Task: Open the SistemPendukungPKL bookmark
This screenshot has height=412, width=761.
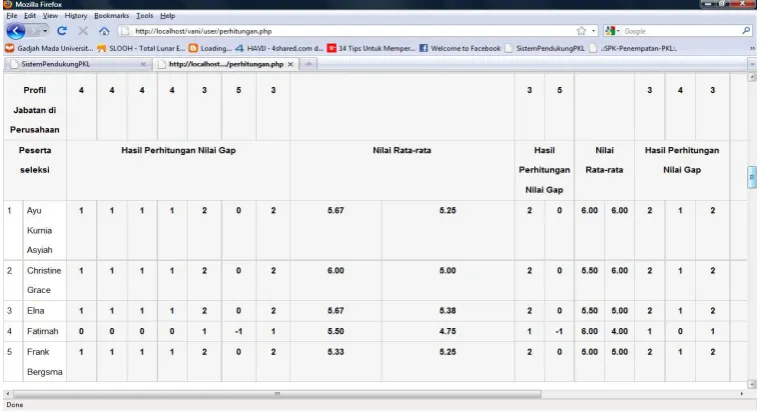Action: (545, 48)
